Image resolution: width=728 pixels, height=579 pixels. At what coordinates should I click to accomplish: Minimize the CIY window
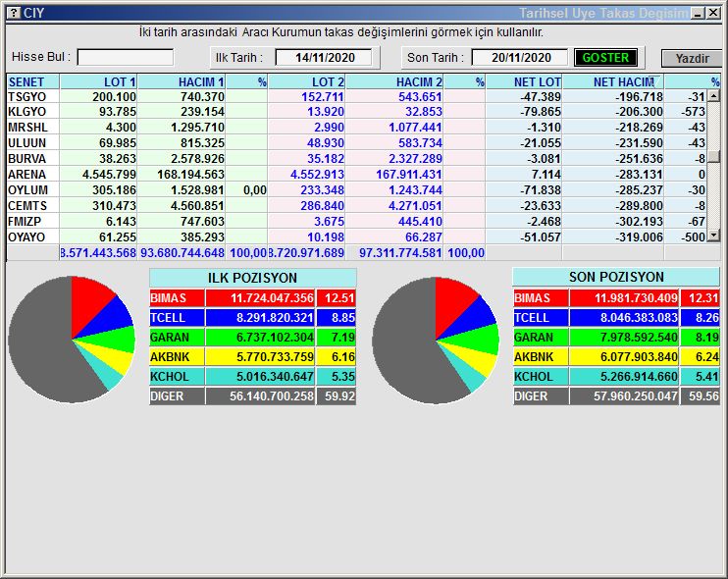pyautogui.click(x=698, y=13)
